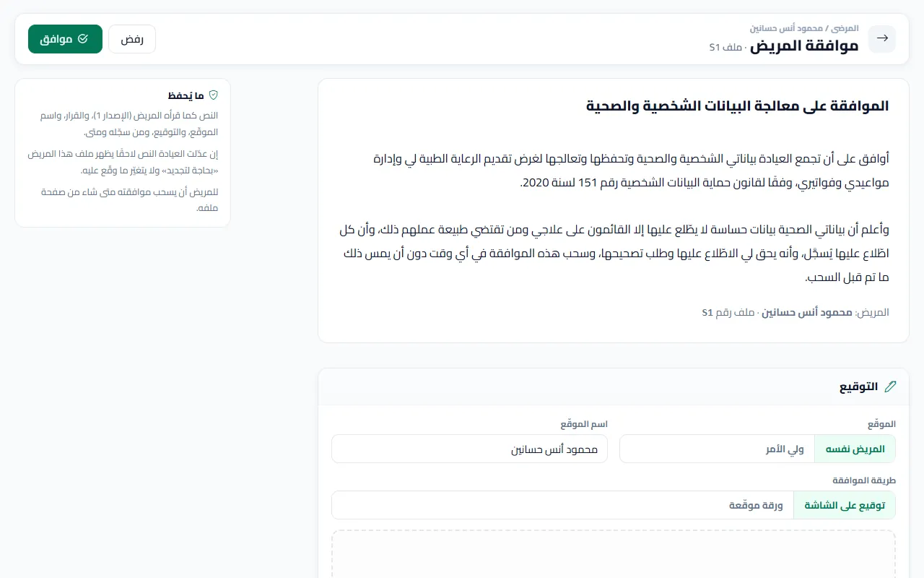
Task: Click paragraph starting وأعلم أن بياناتي الصحية
Action: pyautogui.click(x=614, y=254)
